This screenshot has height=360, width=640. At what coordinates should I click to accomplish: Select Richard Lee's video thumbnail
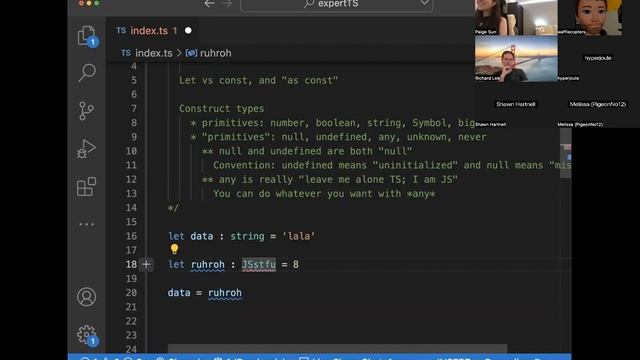pos(516,59)
